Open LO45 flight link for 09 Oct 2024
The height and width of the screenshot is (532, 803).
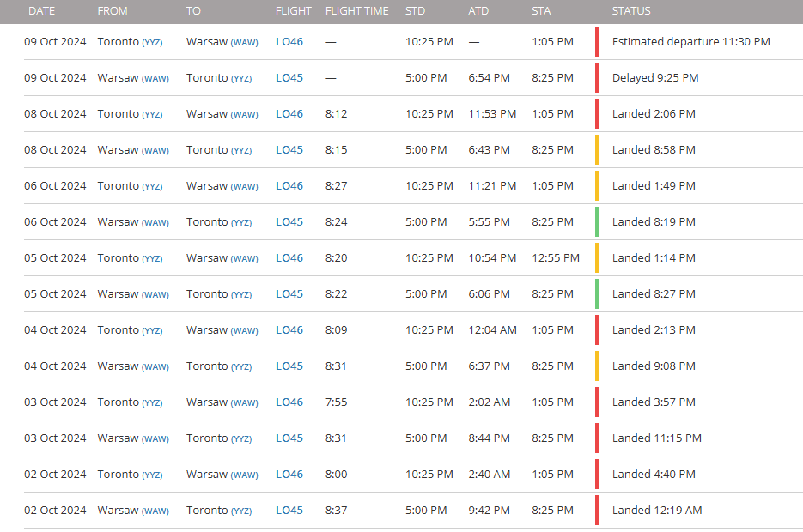[x=289, y=78]
